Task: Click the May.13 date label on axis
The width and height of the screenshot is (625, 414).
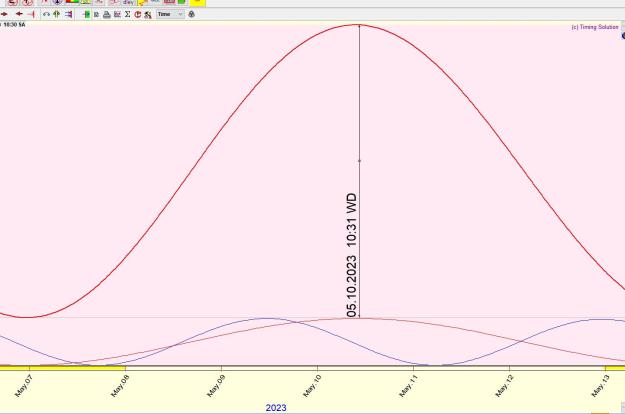Action: pyautogui.click(x=600, y=386)
